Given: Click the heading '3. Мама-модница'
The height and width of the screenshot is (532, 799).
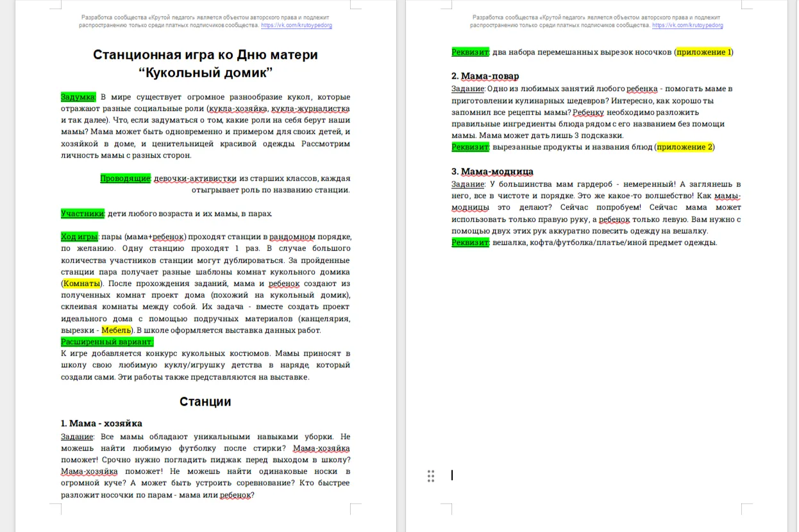Looking at the screenshot, I should tap(492, 171).
